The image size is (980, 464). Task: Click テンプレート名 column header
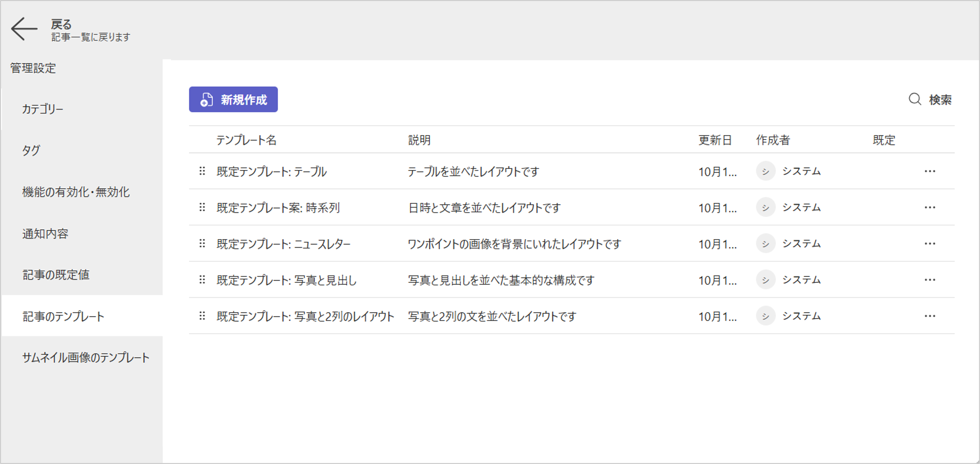[x=246, y=140]
